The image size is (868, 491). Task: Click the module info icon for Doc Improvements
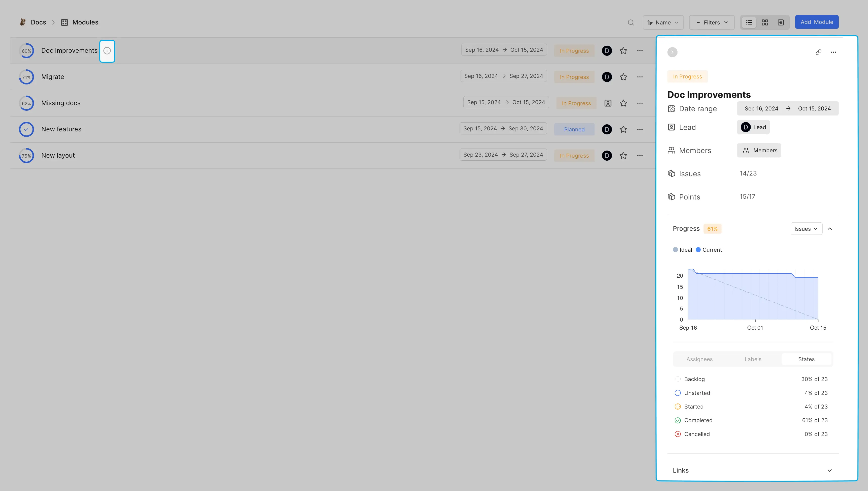point(107,51)
